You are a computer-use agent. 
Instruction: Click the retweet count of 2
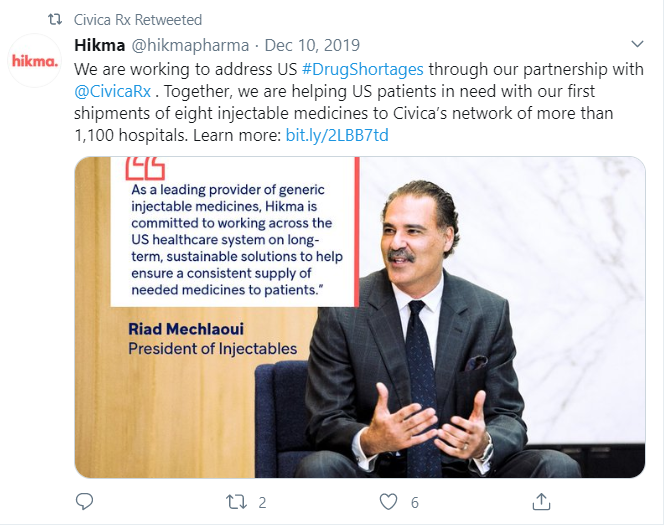[x=261, y=502]
